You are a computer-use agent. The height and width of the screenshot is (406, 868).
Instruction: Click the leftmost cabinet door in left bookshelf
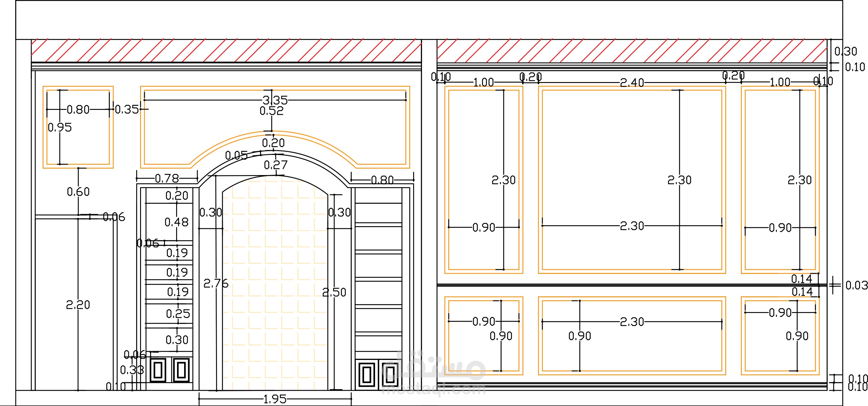[158, 370]
